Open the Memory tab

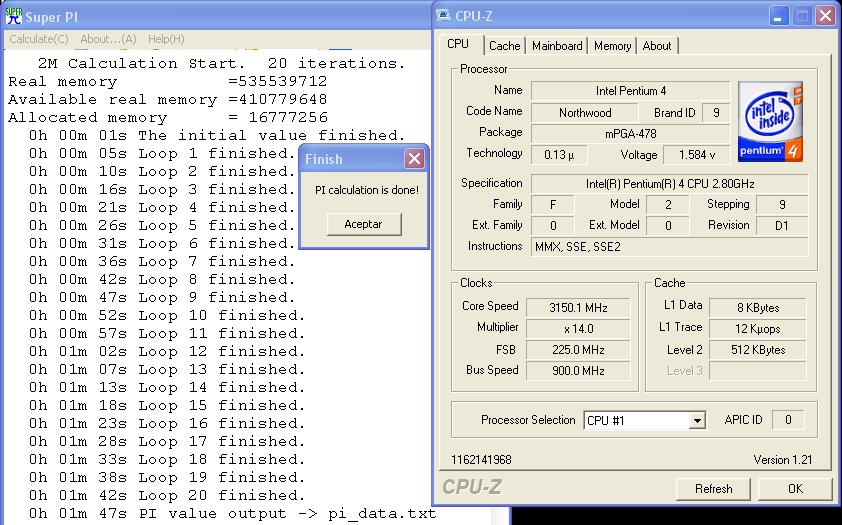click(612, 46)
